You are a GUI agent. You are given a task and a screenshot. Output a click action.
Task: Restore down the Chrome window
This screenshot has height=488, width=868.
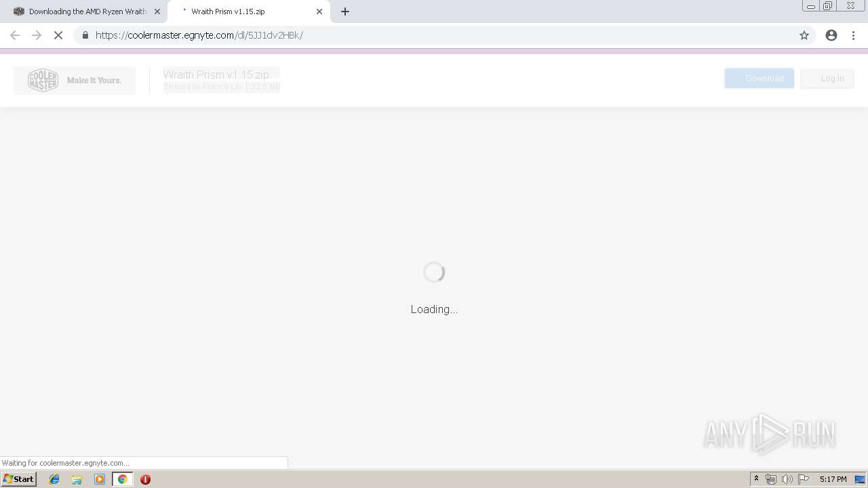pyautogui.click(x=828, y=6)
